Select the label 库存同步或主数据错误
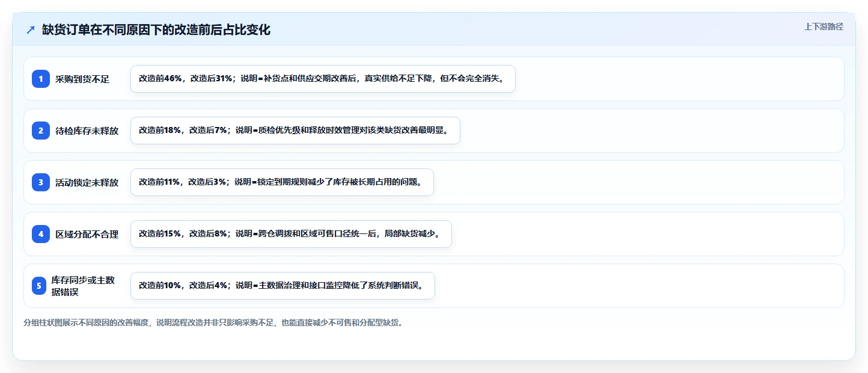Screen dimensions: 868x373 pyautogui.click(x=83, y=286)
